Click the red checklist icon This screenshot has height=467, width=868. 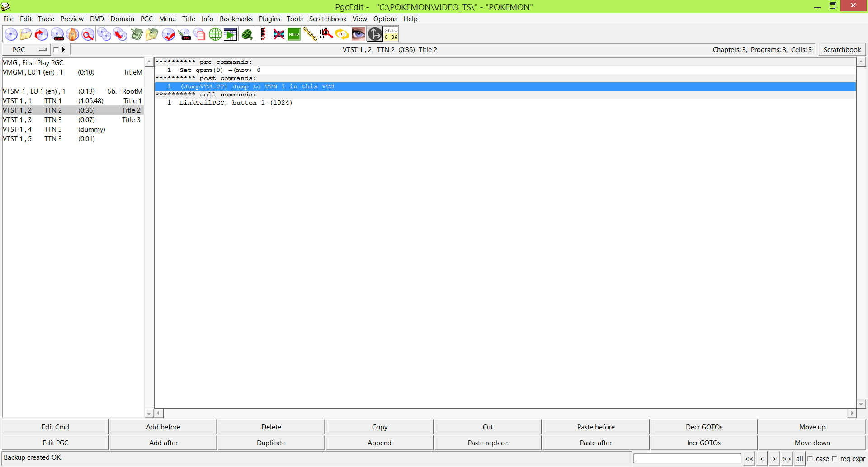[263, 34]
